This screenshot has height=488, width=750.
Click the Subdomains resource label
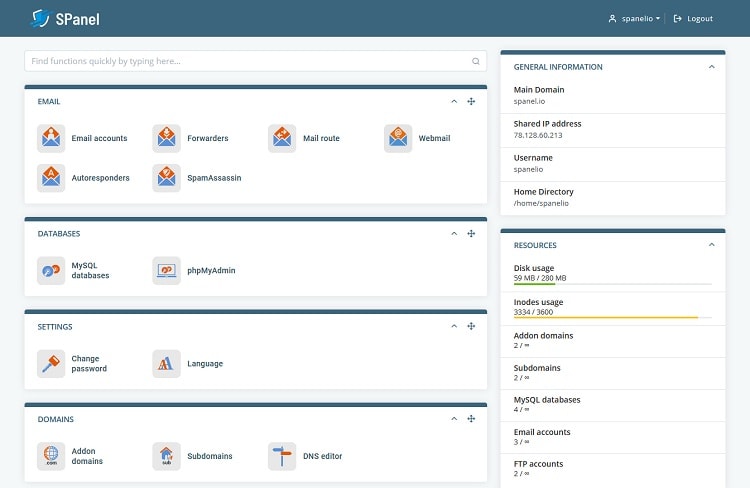point(537,368)
